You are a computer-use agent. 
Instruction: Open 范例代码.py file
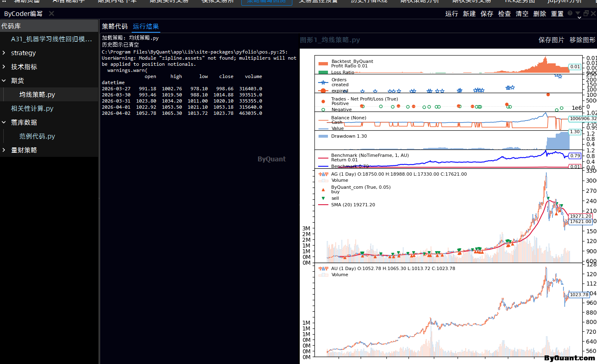(x=37, y=136)
